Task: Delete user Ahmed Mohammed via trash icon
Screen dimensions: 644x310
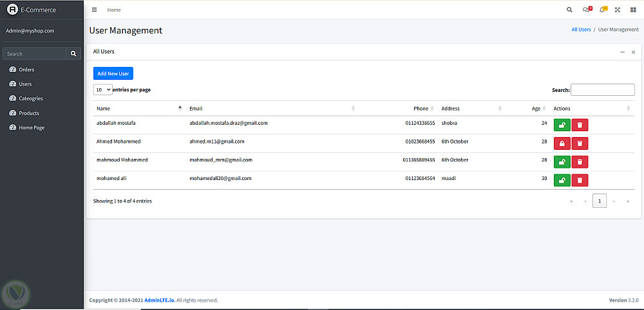Action: coord(580,143)
